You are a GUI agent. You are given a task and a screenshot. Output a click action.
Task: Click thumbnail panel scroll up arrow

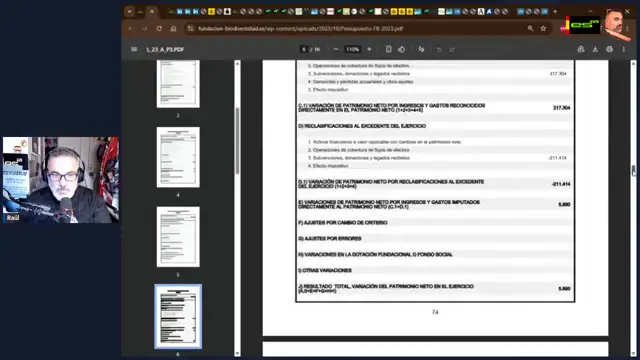point(237,63)
